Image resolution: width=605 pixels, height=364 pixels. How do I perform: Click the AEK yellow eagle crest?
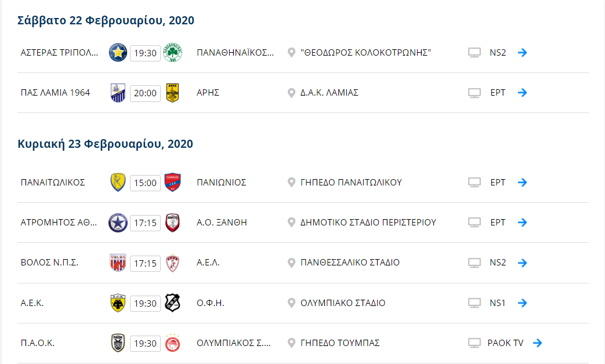pyautogui.click(x=118, y=303)
